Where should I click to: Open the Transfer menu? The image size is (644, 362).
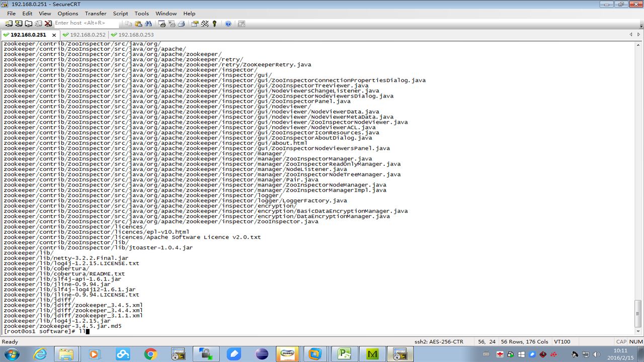click(96, 14)
